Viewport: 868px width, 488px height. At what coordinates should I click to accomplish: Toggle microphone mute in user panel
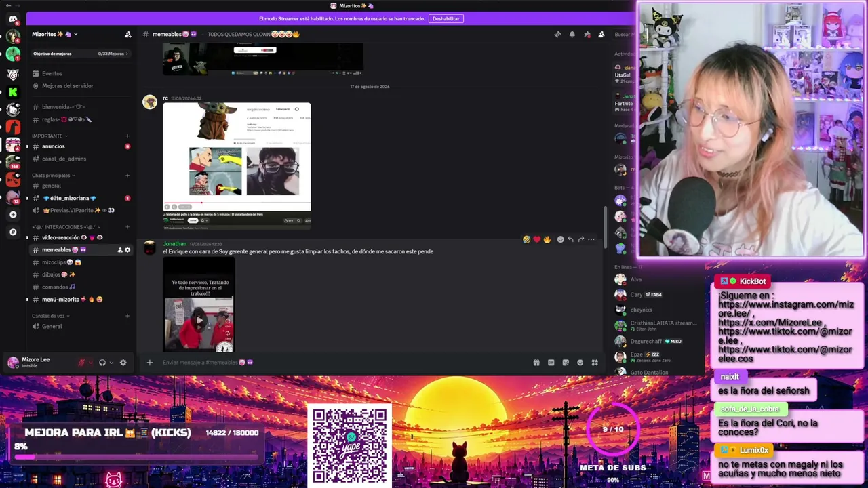82,363
